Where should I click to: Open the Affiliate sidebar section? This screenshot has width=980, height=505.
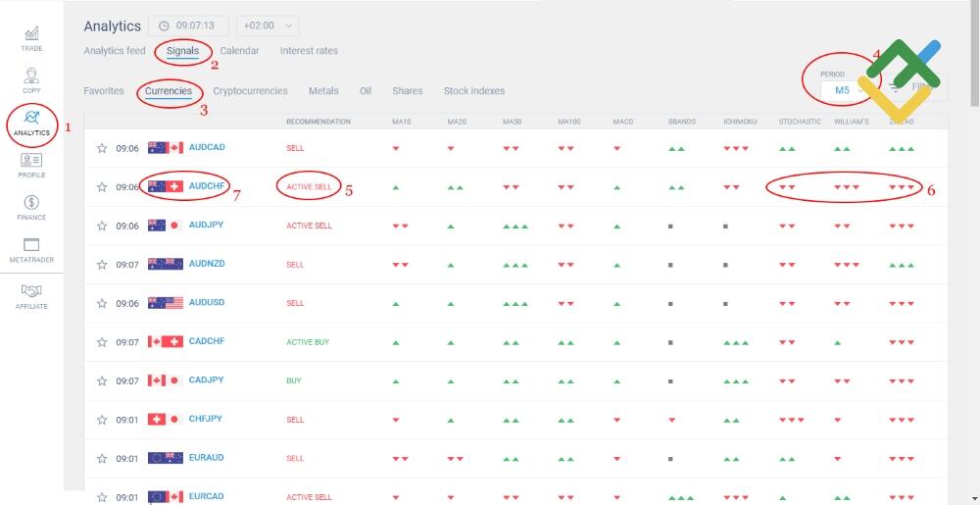31,297
